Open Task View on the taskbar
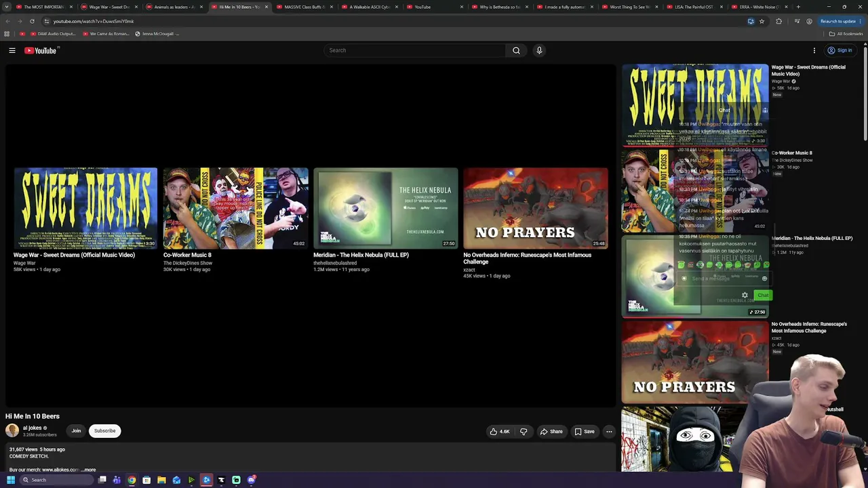Viewport: 868px width, 488px height. point(102,480)
